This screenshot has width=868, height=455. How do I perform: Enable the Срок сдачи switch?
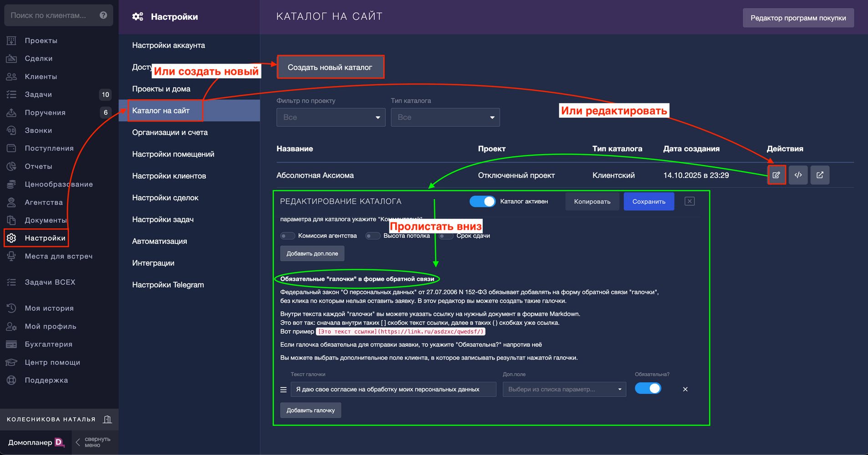coord(446,236)
